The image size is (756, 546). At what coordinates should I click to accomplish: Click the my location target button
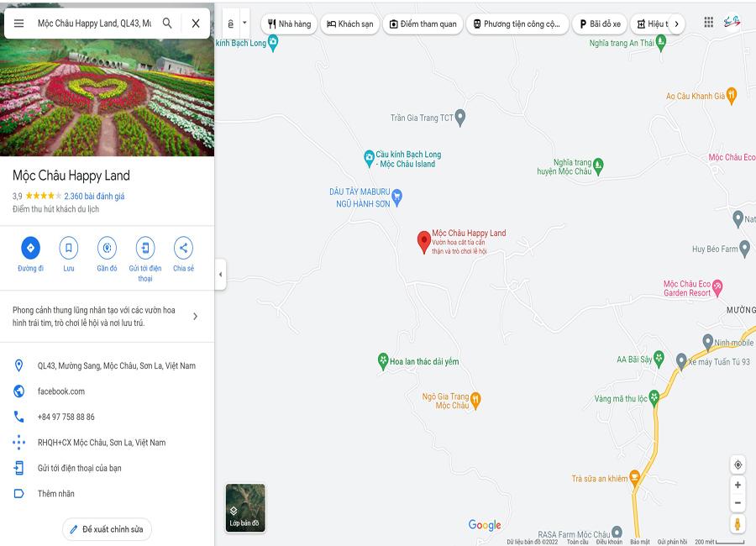(x=738, y=465)
